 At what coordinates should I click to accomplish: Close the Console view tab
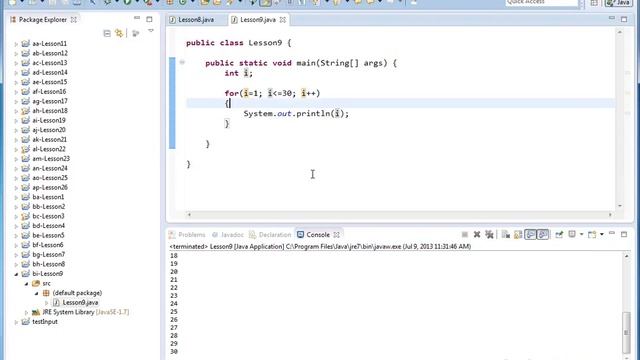pos(336,235)
